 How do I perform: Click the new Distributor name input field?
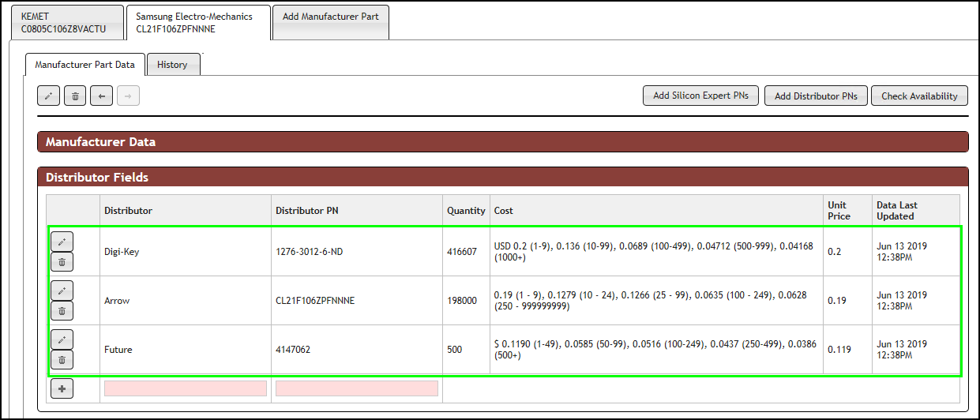pos(185,388)
